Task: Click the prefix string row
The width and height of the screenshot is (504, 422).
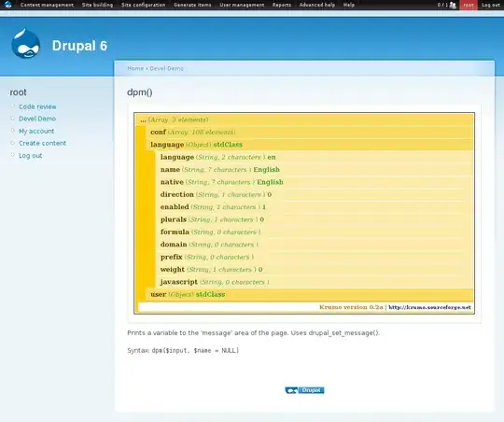Action: (315, 257)
